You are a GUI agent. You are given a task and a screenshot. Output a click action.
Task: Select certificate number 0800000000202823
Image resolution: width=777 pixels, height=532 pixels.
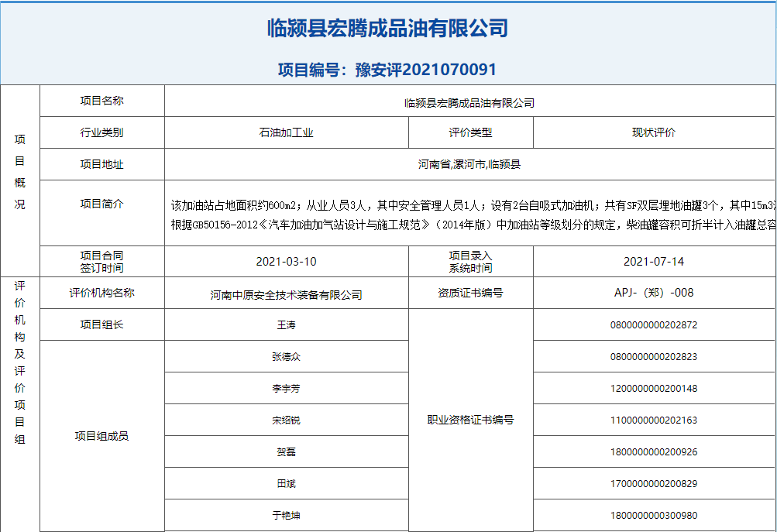[x=653, y=357]
